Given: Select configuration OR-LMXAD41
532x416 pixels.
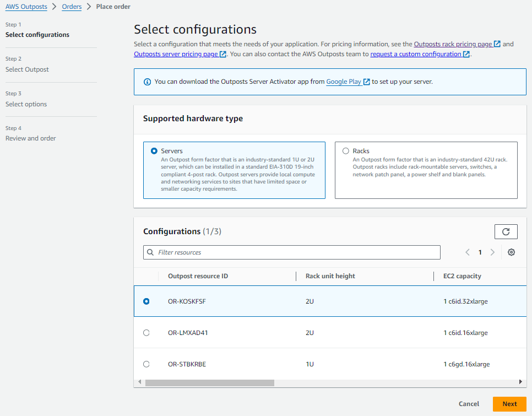Looking at the screenshot, I should click(146, 332).
